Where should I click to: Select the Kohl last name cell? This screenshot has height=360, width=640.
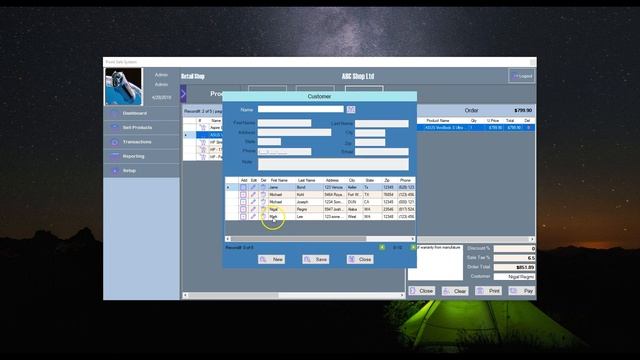309,195
